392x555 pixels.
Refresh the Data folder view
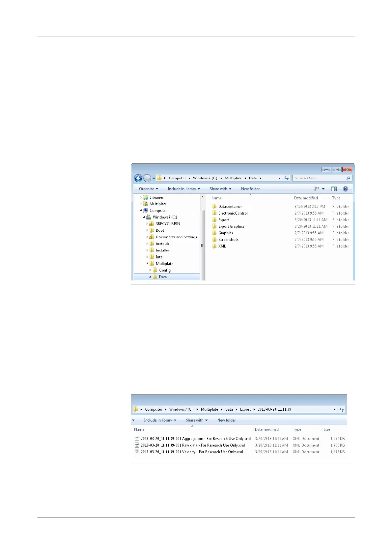coord(286,178)
